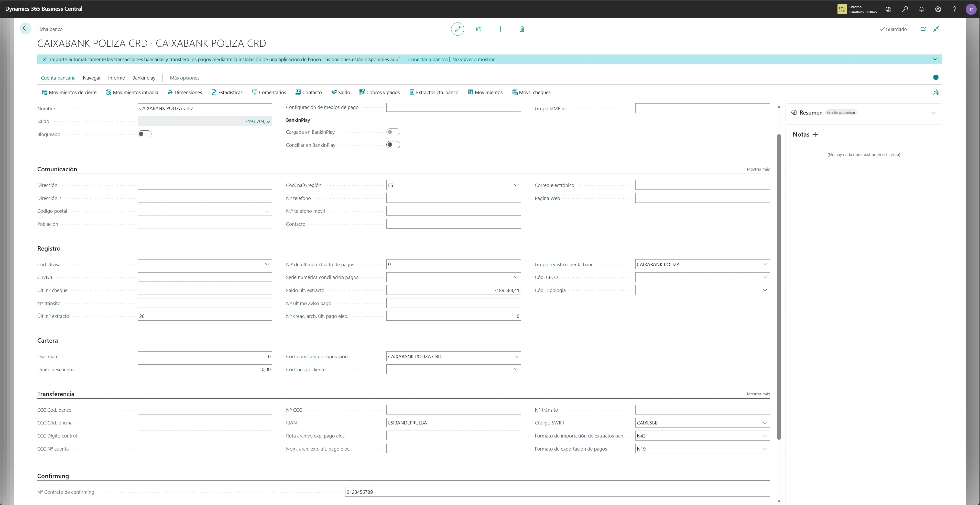Open Cód. país/región dropdown
The height and width of the screenshot is (505, 980).
click(x=516, y=185)
